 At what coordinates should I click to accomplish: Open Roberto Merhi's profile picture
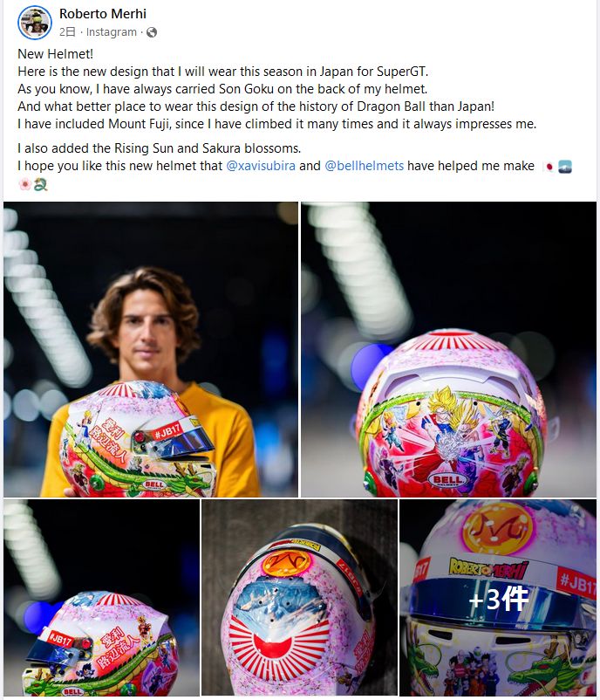pos(35,23)
